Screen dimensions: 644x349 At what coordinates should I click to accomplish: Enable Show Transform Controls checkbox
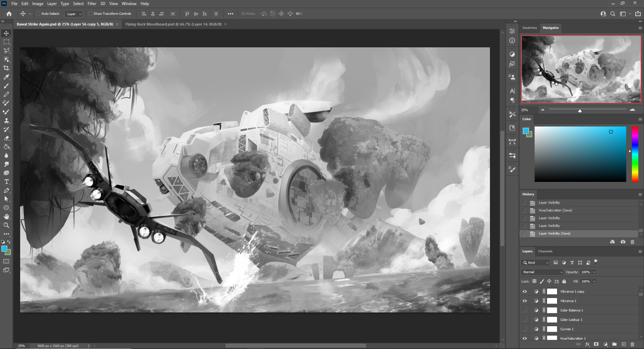coord(91,14)
